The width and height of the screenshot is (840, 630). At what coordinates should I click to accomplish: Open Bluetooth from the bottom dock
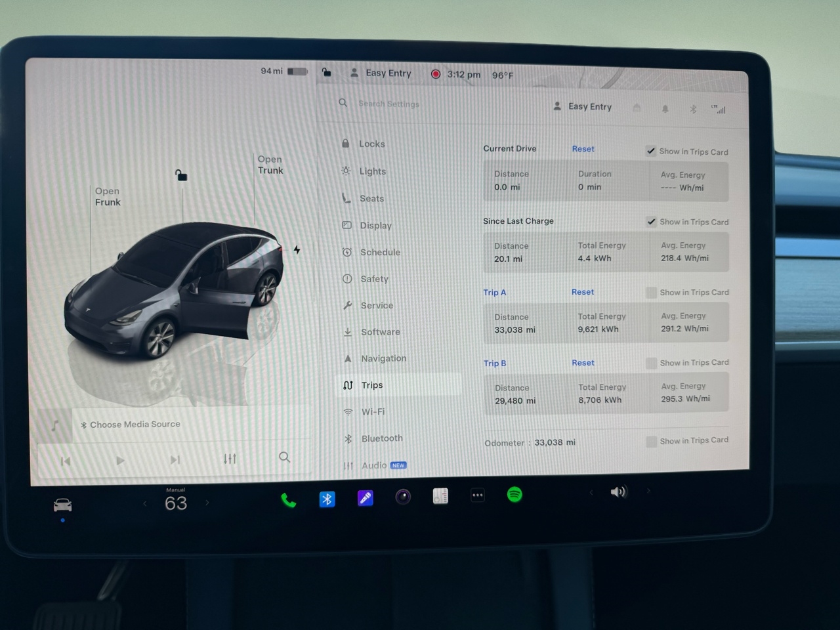point(327,499)
